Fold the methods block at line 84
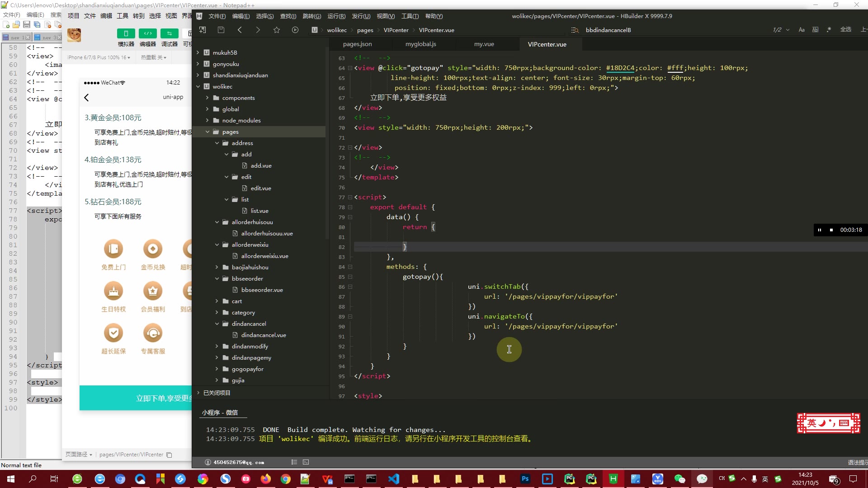The height and width of the screenshot is (488, 868). (350, 267)
